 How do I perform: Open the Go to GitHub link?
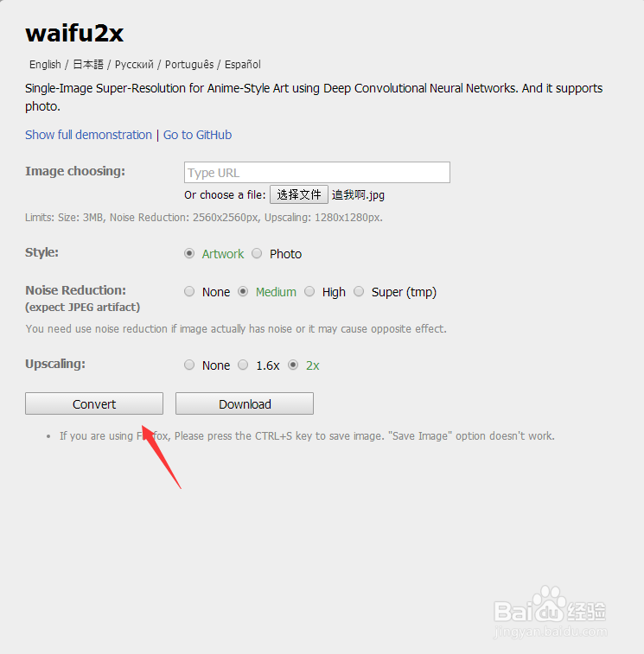pyautogui.click(x=197, y=135)
